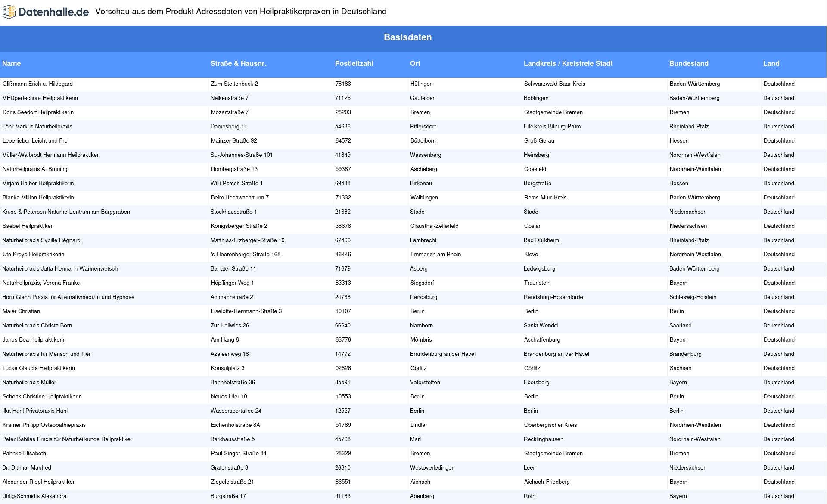This screenshot has width=827, height=504.
Task: Select district Sankt Wendel
Action: click(541, 326)
